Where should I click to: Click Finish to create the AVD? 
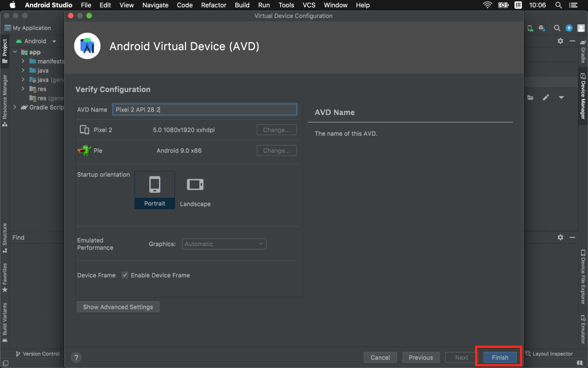coord(500,358)
